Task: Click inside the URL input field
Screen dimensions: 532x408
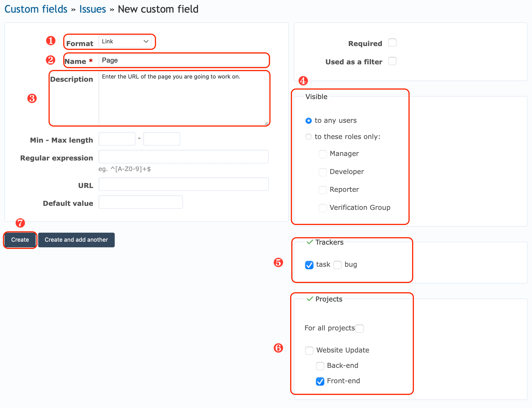Action: pos(183,184)
